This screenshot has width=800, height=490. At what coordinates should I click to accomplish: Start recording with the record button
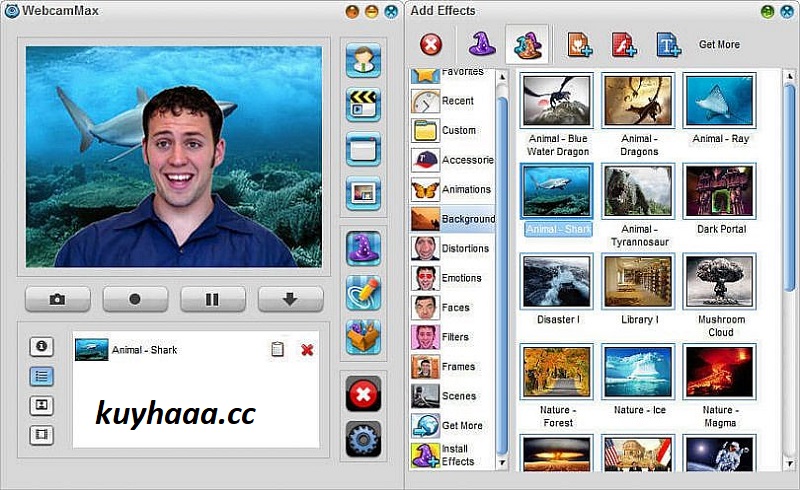point(135,299)
